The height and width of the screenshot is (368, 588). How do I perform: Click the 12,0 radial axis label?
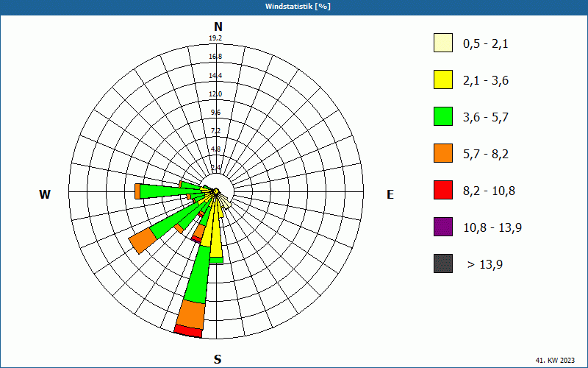point(215,94)
